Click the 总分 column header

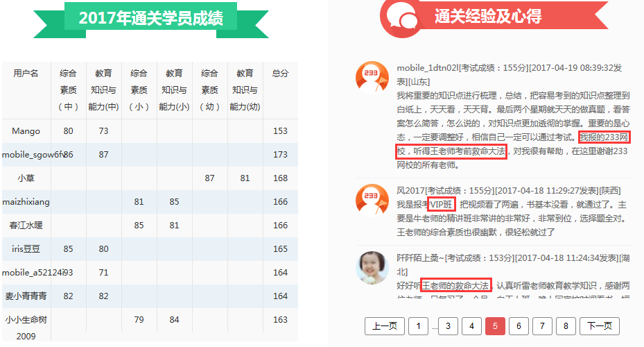point(280,73)
